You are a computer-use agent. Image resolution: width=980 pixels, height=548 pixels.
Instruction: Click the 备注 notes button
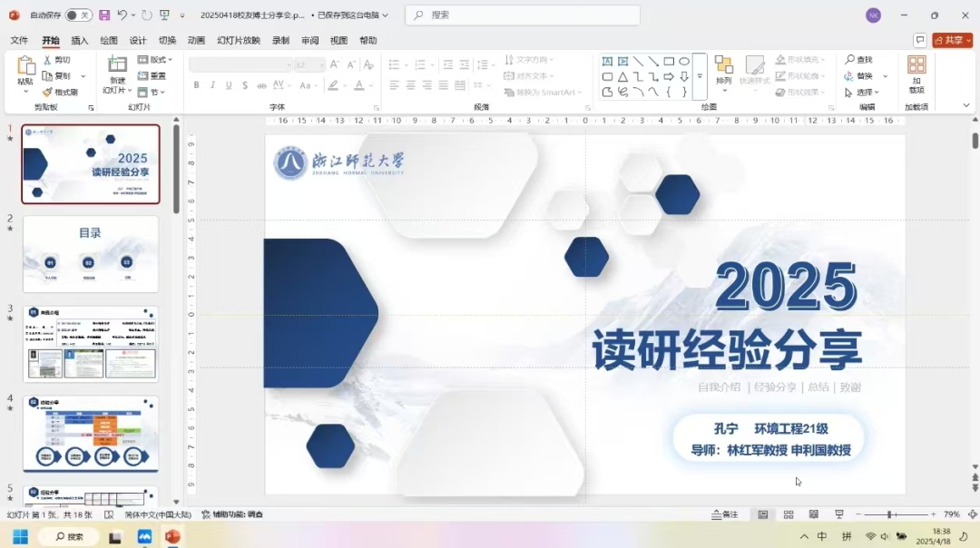[725, 514]
